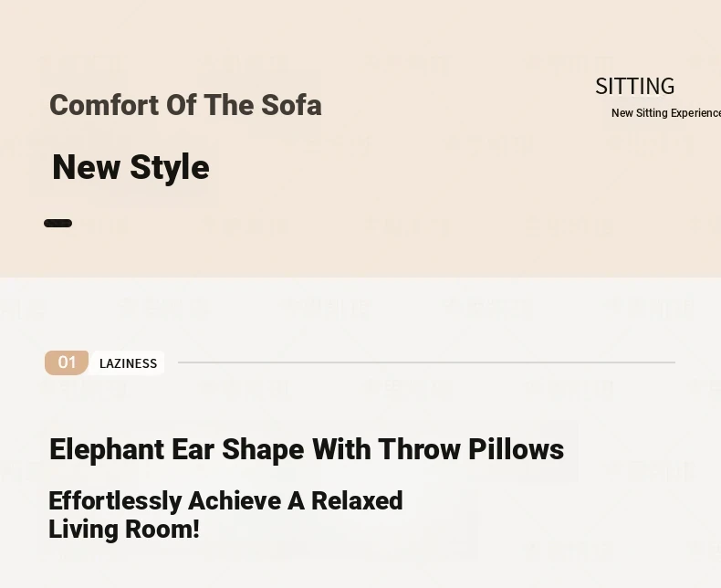The image size is (721, 588).
Task: Click the New Style headline text
Action: 131,167
